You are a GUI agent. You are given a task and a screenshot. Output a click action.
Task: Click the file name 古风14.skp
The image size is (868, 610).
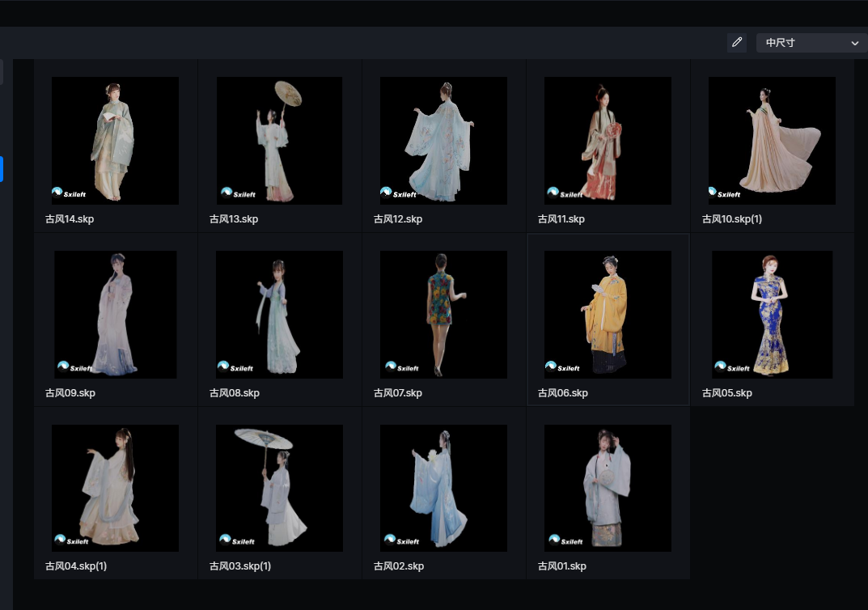(x=70, y=219)
